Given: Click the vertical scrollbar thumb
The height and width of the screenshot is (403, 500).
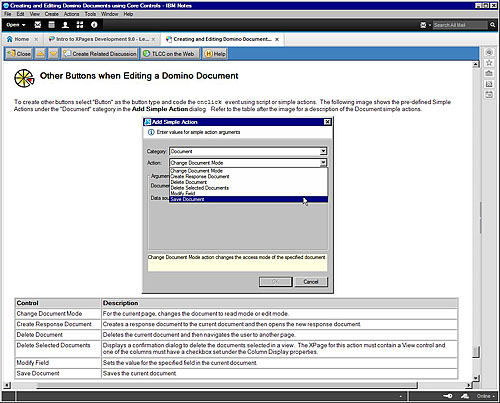Looking at the screenshot, I should [476, 352].
